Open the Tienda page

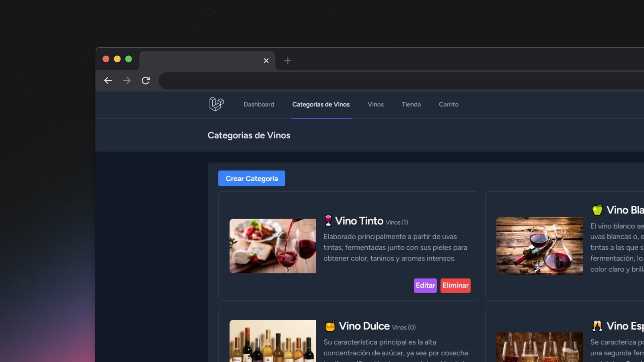pyautogui.click(x=411, y=104)
